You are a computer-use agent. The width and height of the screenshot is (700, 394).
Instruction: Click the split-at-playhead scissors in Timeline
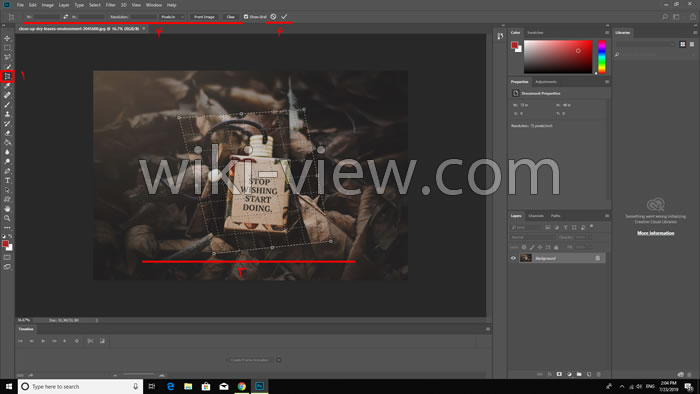click(x=91, y=341)
